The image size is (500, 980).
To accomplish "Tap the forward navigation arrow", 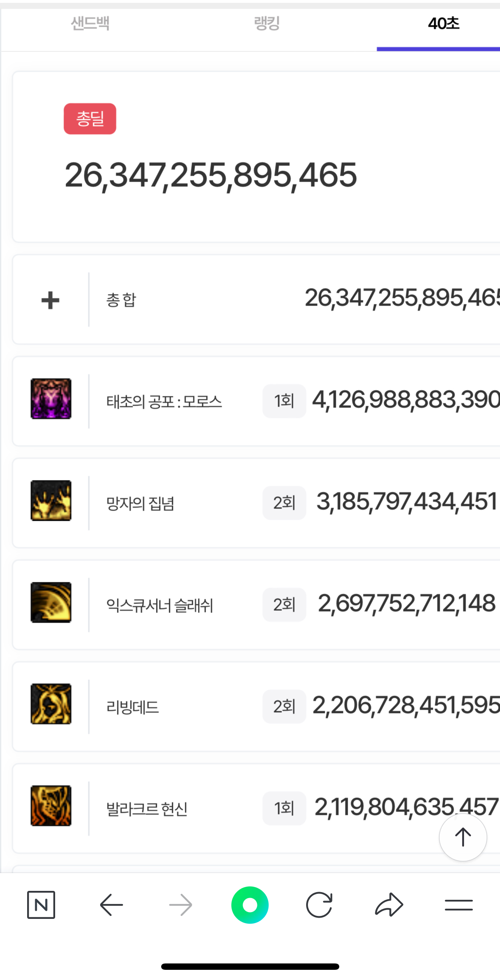I will 181,905.
